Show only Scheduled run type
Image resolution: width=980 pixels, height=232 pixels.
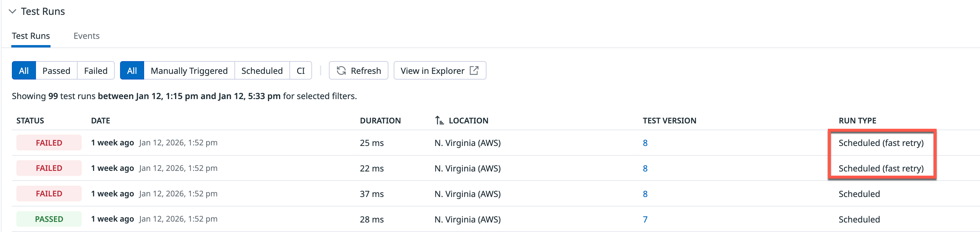coord(262,71)
